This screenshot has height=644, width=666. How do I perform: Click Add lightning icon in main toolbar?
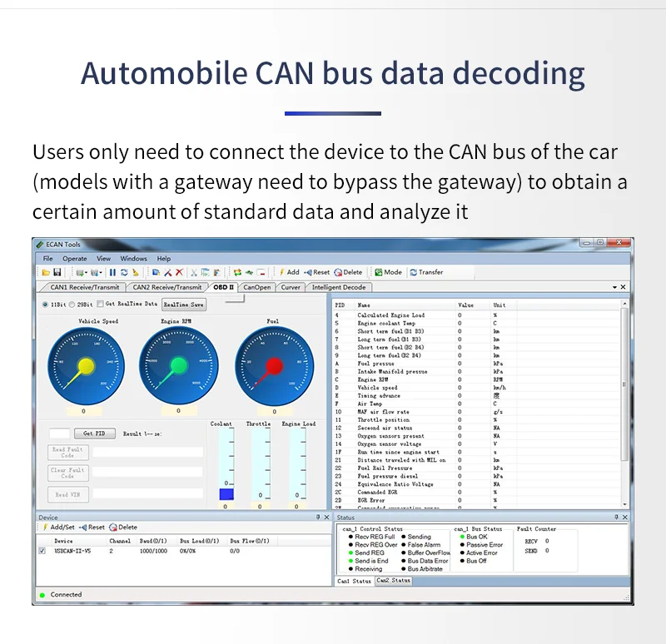point(289,272)
